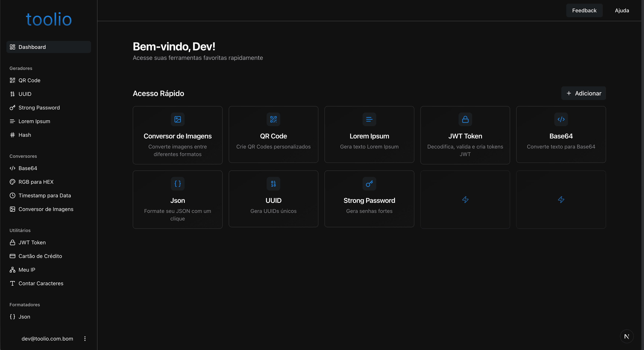Open Base64 converter via its code icon

point(13,168)
